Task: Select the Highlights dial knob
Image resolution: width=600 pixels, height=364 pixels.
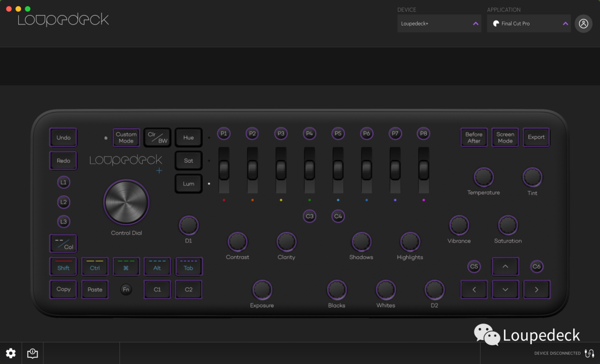Action: [410, 241]
